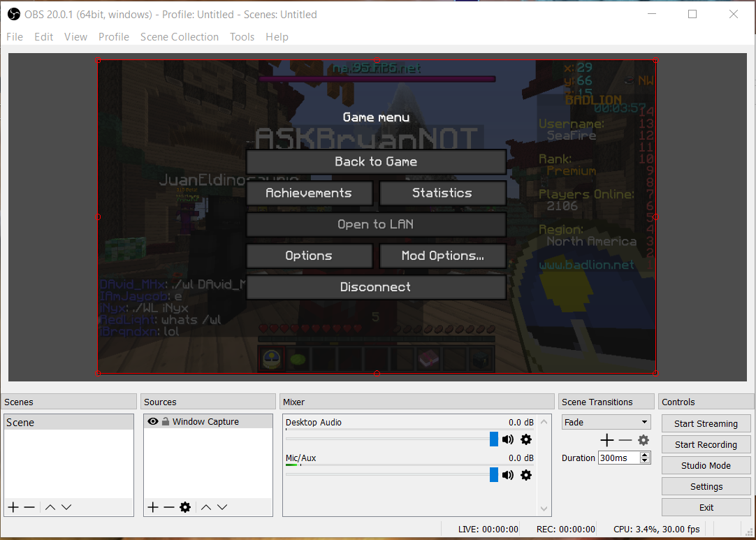Screen dimensions: 756x540
Task: Click Open to LAN in preview
Action: pyautogui.click(x=376, y=224)
